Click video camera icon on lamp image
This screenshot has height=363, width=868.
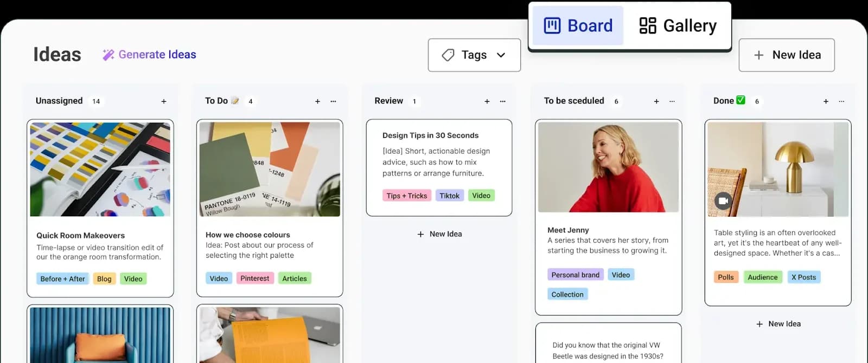pyautogui.click(x=723, y=201)
